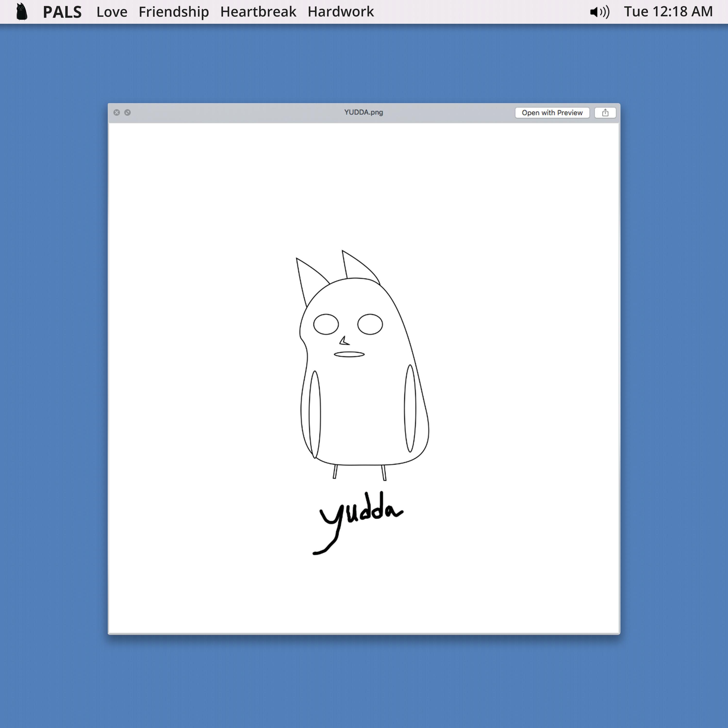
Task: Click Open with Preview button
Action: click(552, 113)
